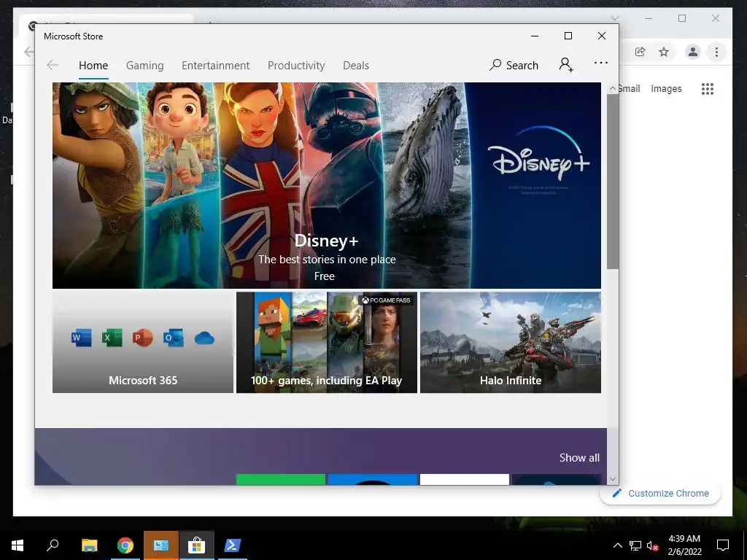747x560 pixels.
Task: Switch to the Entertainment tab
Action: 215,65
